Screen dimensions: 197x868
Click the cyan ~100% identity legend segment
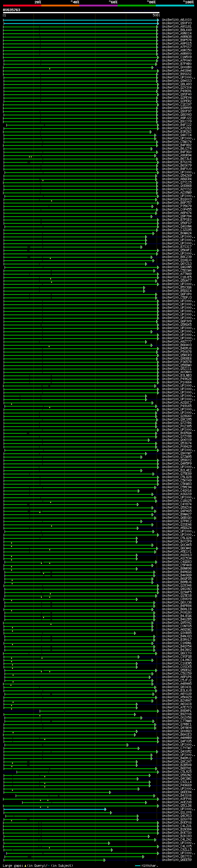[x=175, y=6]
